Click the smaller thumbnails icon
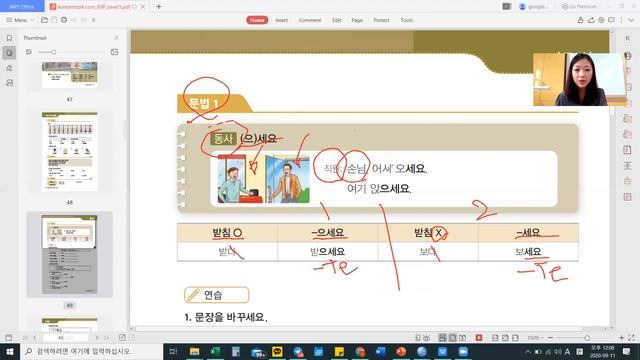 coord(29,52)
